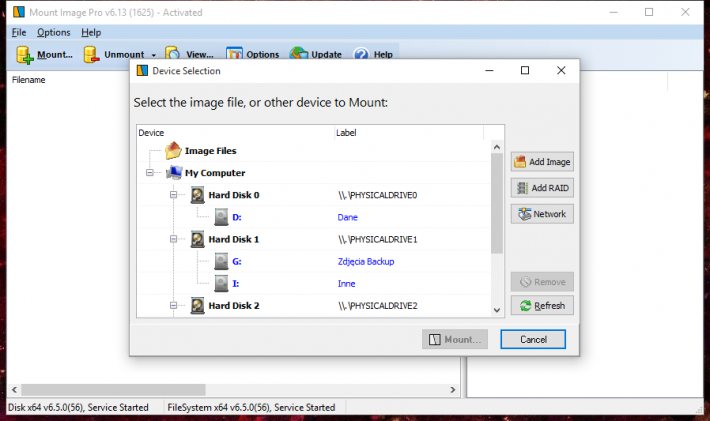The width and height of the screenshot is (710, 421).
Task: Cancel the Device Selection dialog
Action: [x=533, y=340]
